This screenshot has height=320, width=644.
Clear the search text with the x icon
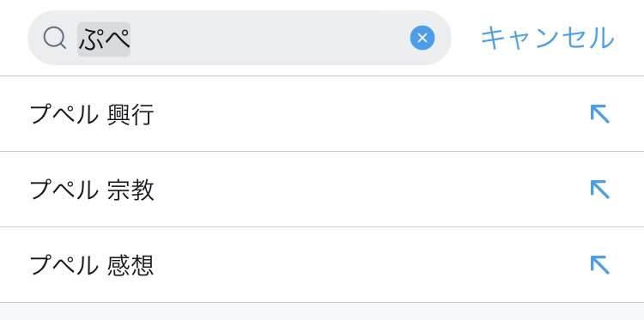(x=422, y=38)
